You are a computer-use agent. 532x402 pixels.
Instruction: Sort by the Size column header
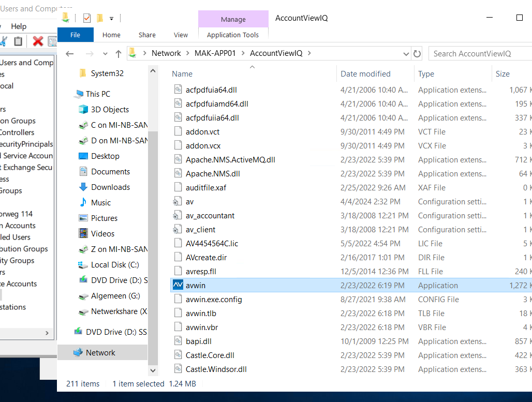pos(503,73)
